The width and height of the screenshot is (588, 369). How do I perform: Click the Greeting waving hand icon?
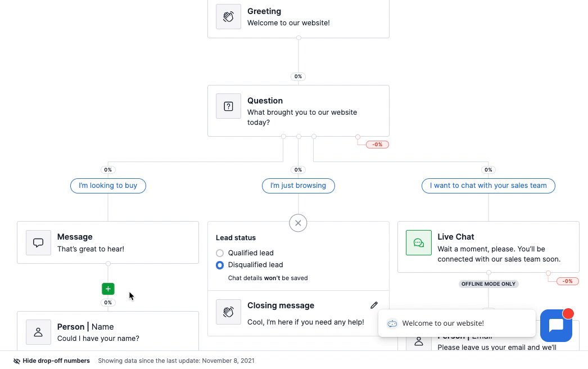(228, 16)
